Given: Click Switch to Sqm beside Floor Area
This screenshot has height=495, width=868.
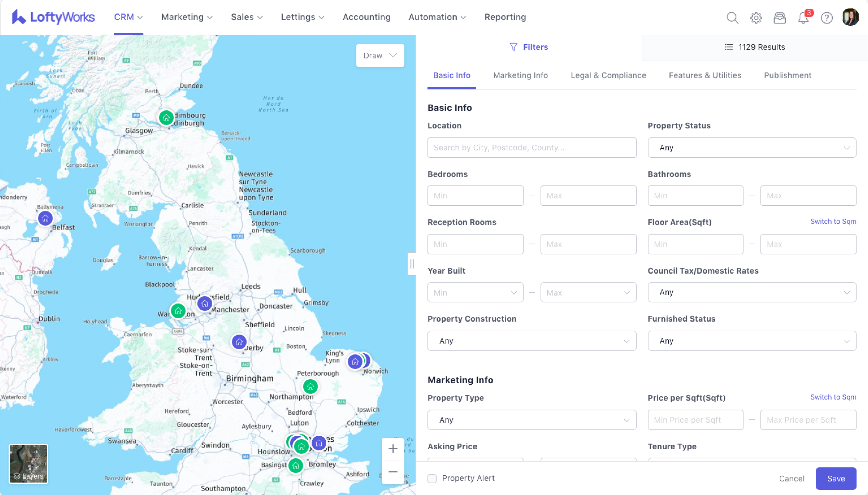Looking at the screenshot, I should pyautogui.click(x=833, y=221).
